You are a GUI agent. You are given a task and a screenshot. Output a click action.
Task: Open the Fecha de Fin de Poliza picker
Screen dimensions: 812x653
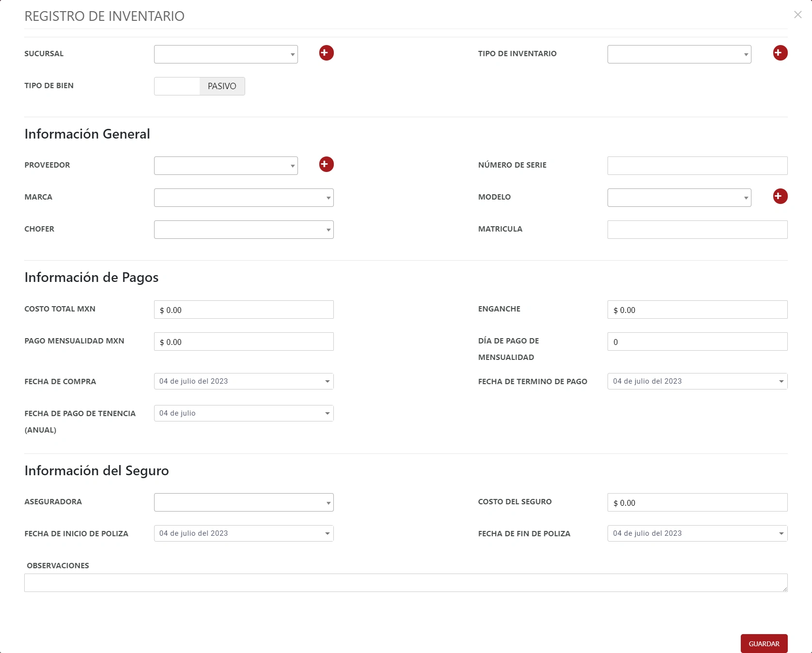pyautogui.click(x=697, y=533)
